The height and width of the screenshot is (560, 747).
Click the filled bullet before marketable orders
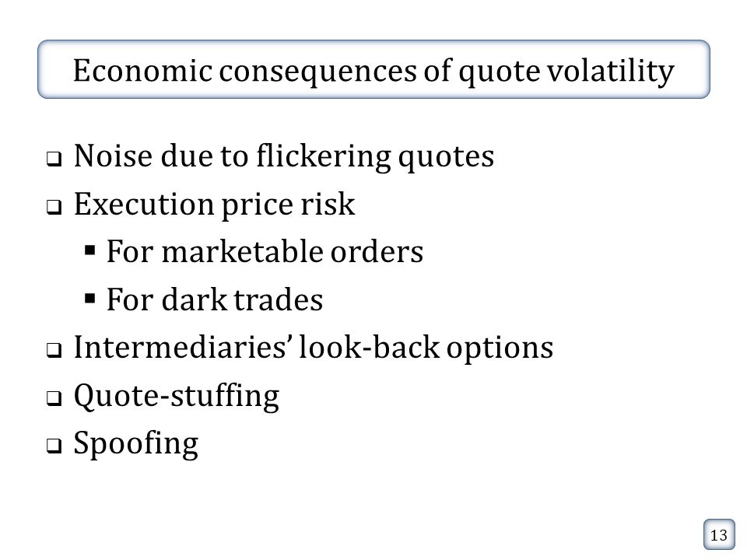(x=89, y=250)
